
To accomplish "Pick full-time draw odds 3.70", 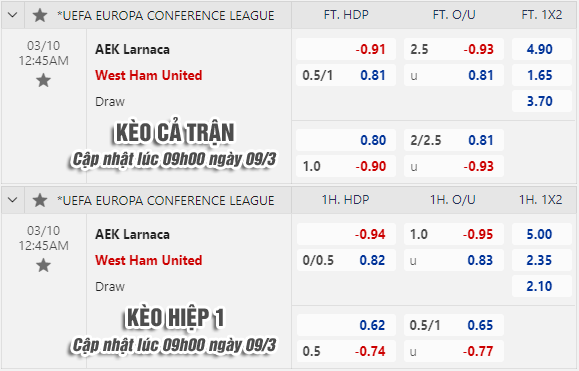I will [x=541, y=101].
